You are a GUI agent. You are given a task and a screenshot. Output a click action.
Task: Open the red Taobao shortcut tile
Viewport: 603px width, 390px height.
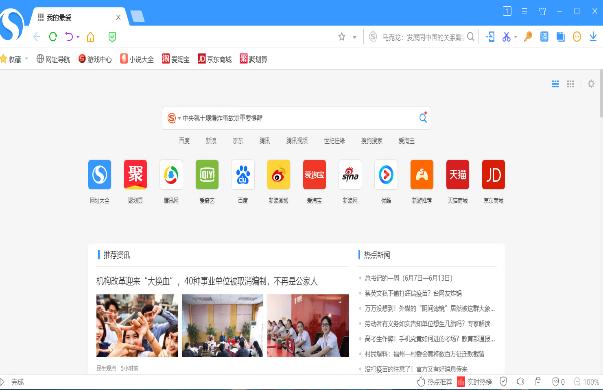click(x=314, y=175)
